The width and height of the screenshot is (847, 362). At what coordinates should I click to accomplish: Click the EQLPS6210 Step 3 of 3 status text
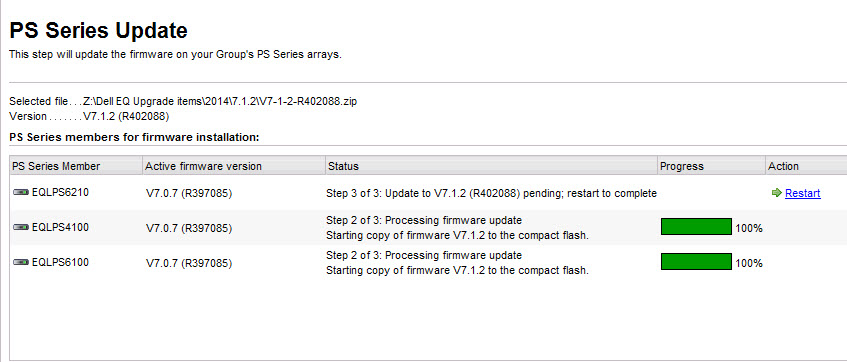click(492, 193)
